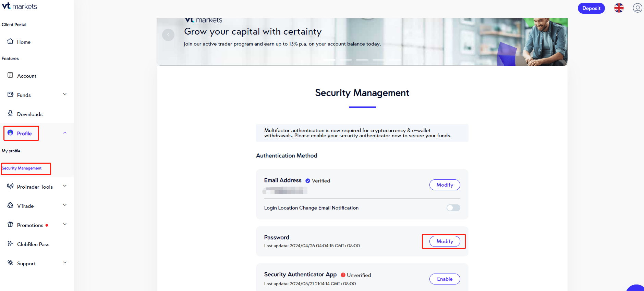This screenshot has height=291, width=644.
Task: Modify the Password setting
Action: 445,241
